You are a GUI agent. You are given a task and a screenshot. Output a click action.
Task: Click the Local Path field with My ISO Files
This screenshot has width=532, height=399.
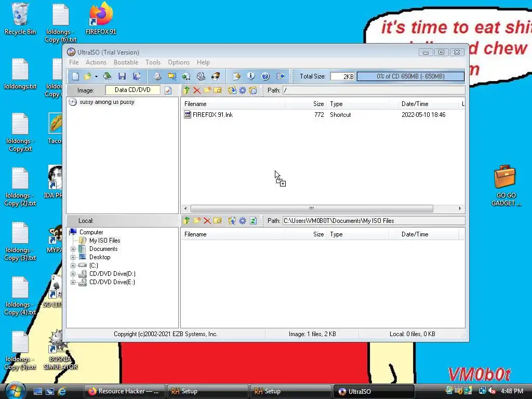(374, 220)
